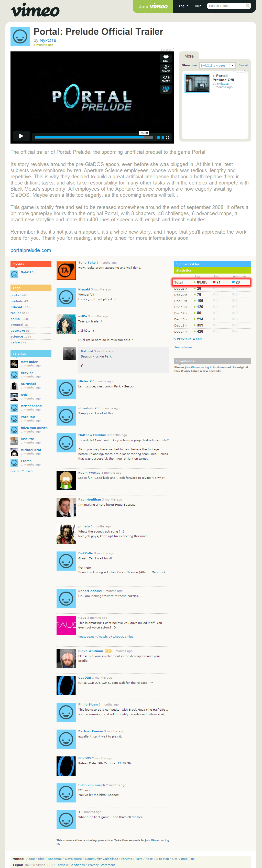Open the aperture tag
This screenshot has height=868, width=262.
[18, 331]
